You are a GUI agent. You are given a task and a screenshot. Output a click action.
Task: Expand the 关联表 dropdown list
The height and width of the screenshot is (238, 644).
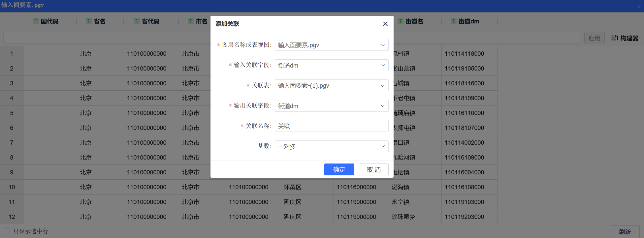point(331,86)
